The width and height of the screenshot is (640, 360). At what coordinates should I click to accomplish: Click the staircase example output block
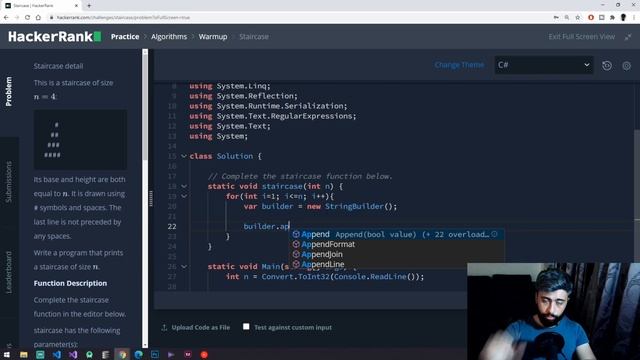(x=80, y=140)
